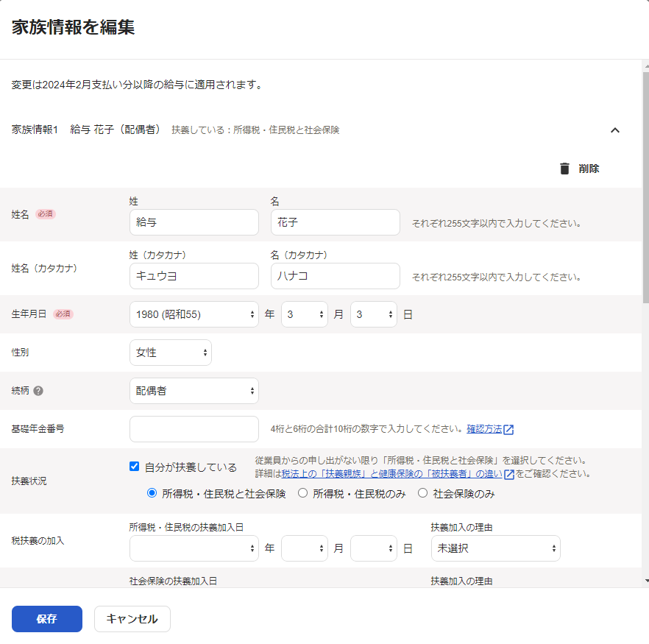
Task: Select 所得税・住民税のみ radio button
Action: pyautogui.click(x=303, y=493)
